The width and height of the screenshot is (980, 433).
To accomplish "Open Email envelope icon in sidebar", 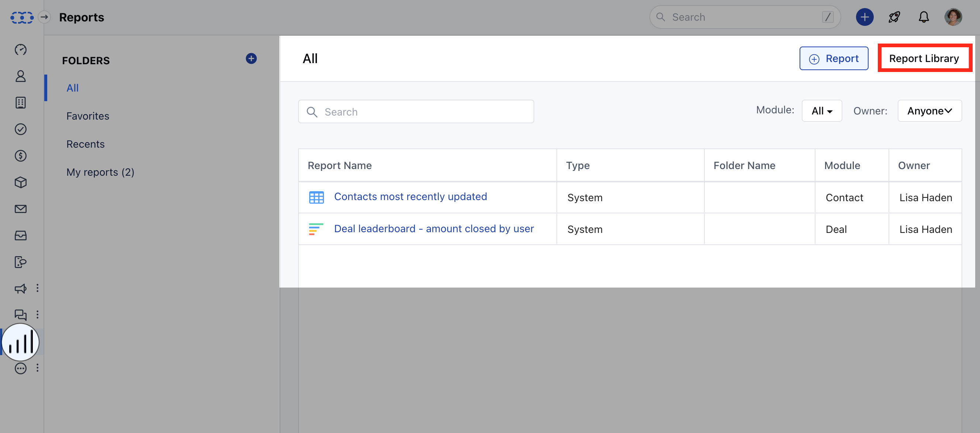I will tap(21, 209).
